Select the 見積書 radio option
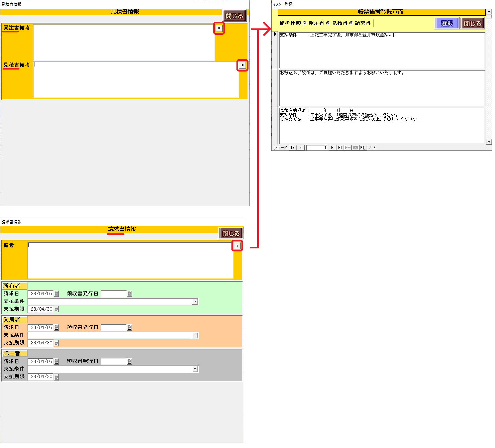The image size is (495, 448). coord(328,23)
